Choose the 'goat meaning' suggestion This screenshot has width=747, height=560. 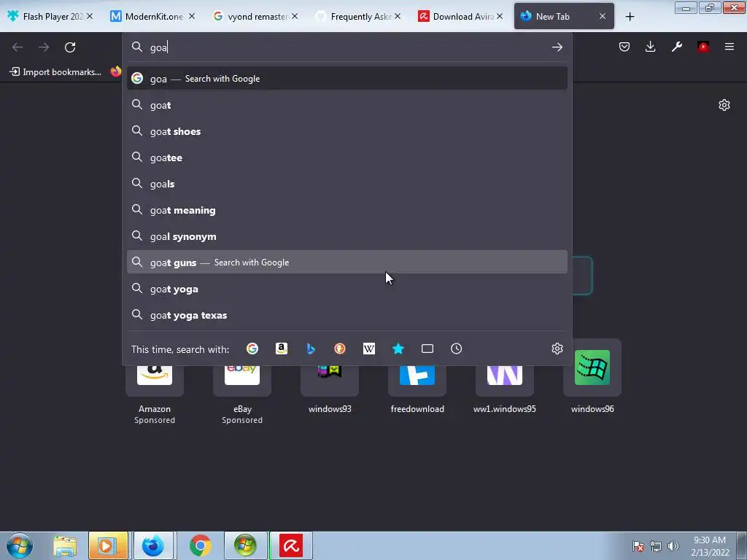point(347,209)
